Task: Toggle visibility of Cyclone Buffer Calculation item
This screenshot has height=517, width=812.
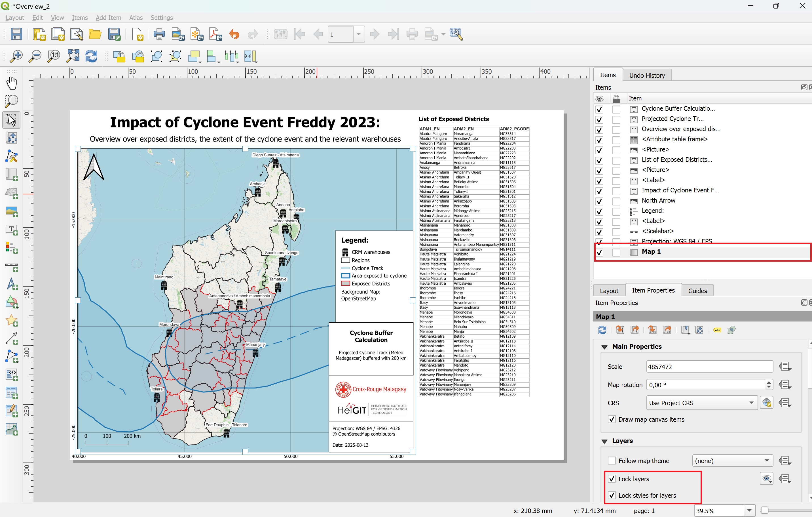Action: coord(599,109)
